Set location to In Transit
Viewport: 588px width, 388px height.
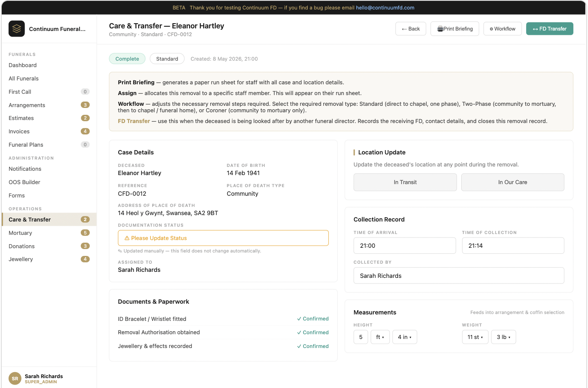[x=405, y=182]
